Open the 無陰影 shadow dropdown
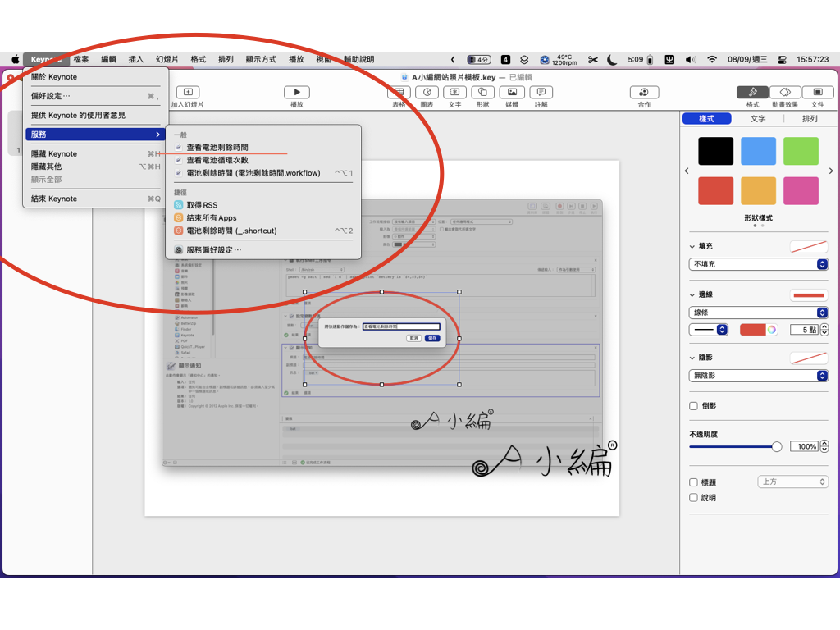The height and width of the screenshot is (630, 840). click(758, 376)
